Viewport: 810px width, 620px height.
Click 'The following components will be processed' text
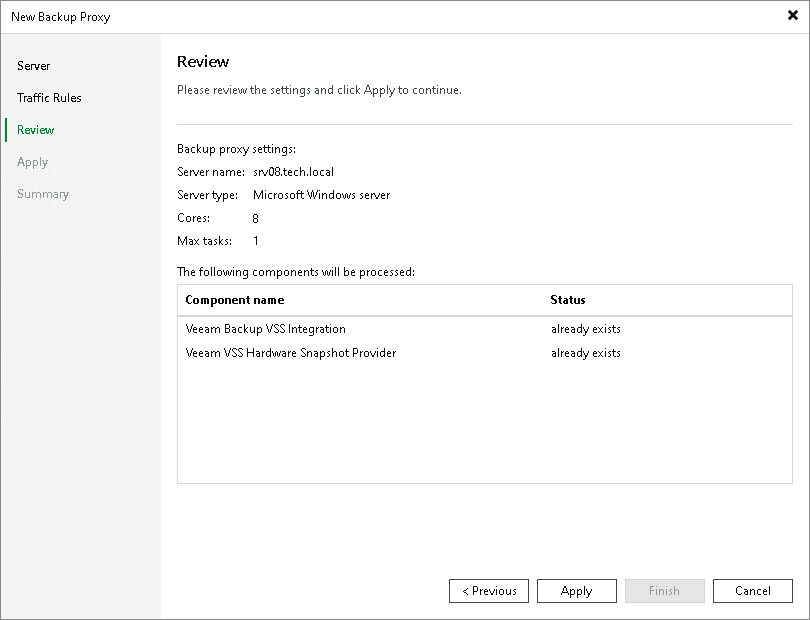click(x=296, y=272)
